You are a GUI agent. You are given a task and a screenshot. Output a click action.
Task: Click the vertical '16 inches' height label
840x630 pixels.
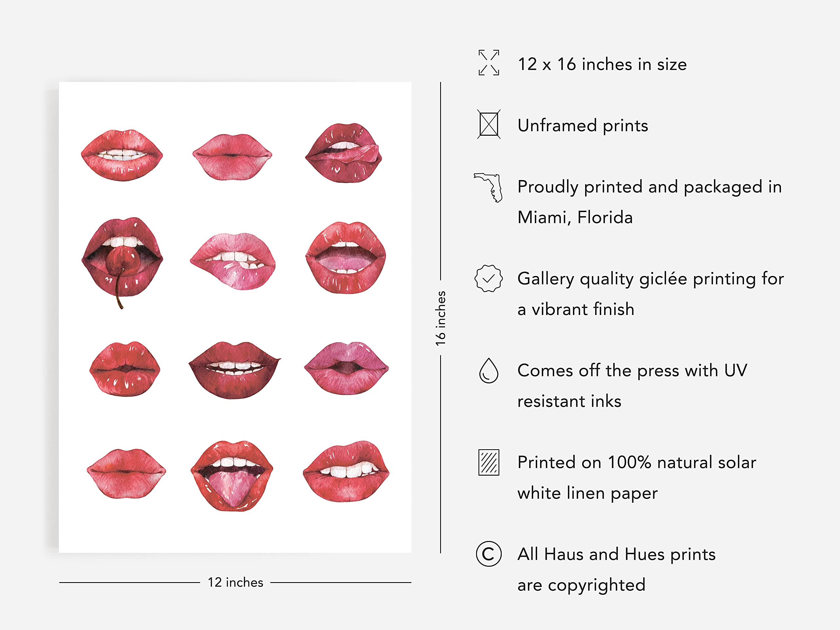pyautogui.click(x=440, y=318)
